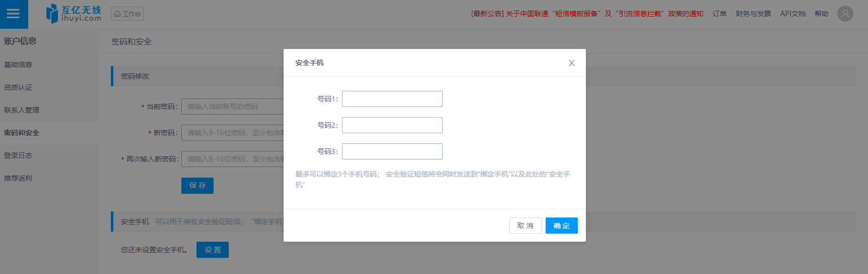Navigate to 联系人管理 in sidebar

click(22, 110)
